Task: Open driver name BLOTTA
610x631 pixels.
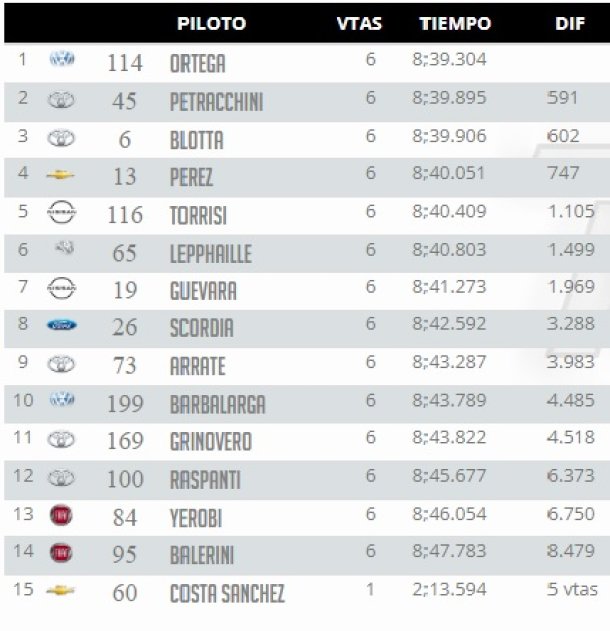Action: (197, 140)
